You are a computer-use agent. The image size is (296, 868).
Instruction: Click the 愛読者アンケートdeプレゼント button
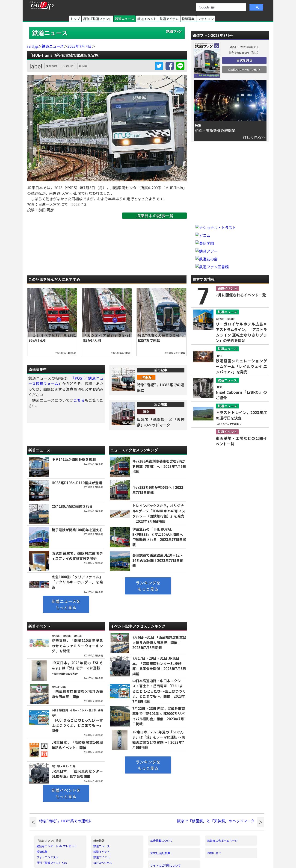(244, 70)
